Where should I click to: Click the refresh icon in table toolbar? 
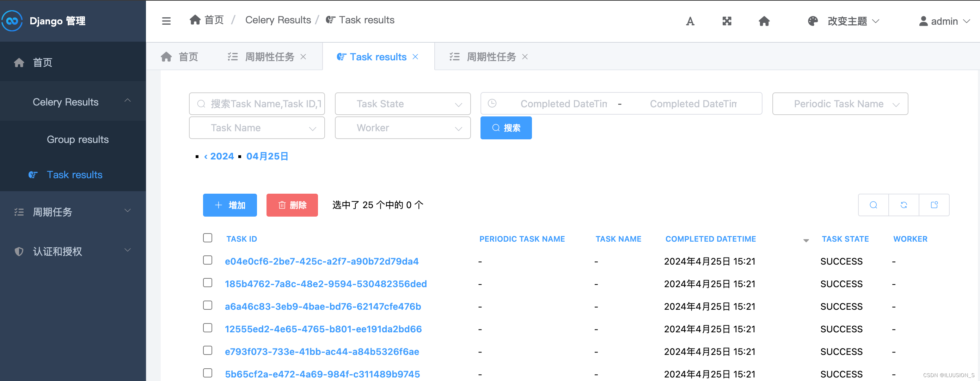(x=904, y=205)
